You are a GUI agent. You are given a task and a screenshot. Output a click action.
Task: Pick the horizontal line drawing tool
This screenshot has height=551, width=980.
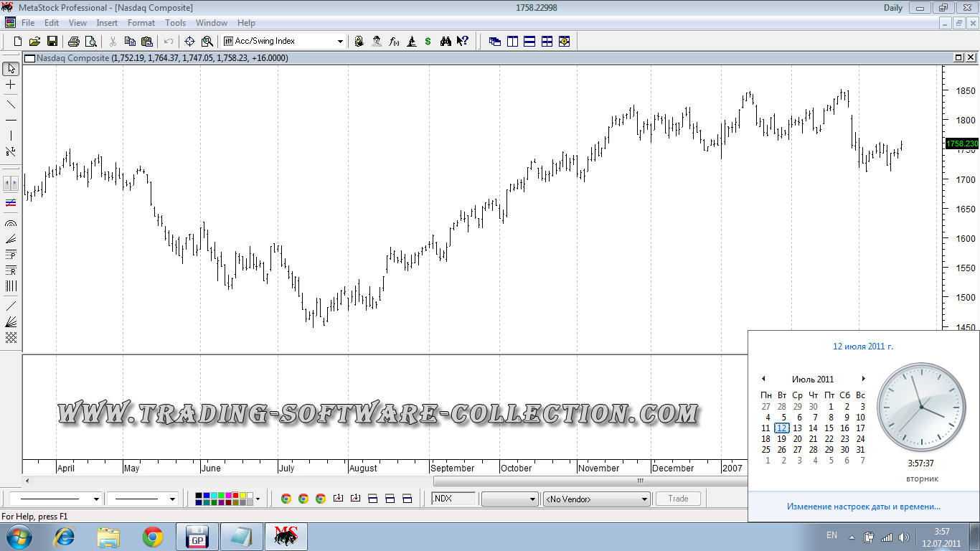(x=11, y=120)
